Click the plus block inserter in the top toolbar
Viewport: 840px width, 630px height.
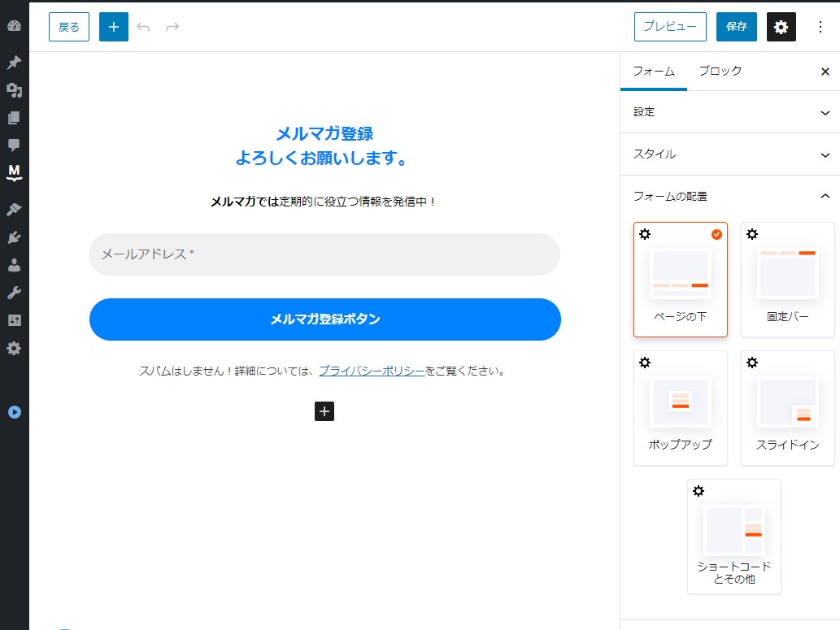(x=114, y=27)
